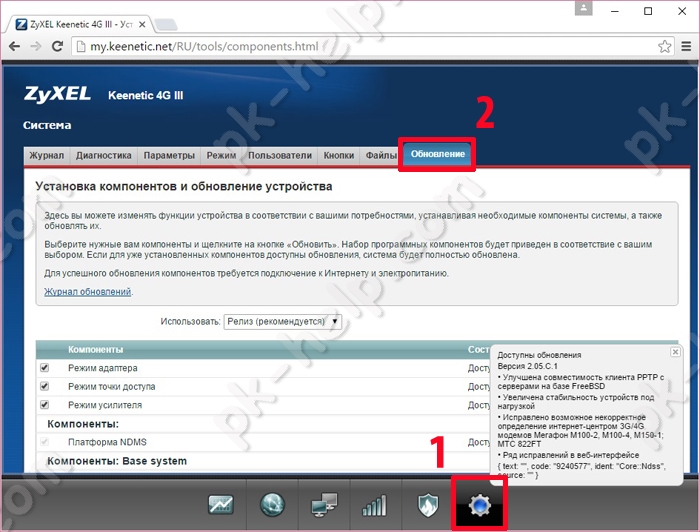This screenshot has height=532, width=700.
Task: Open the home network computers icon
Action: coord(324,505)
